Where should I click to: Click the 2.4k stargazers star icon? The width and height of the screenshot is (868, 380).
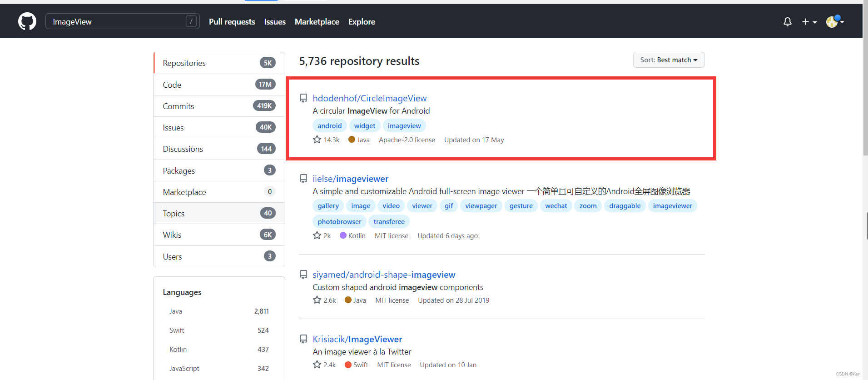(317, 365)
